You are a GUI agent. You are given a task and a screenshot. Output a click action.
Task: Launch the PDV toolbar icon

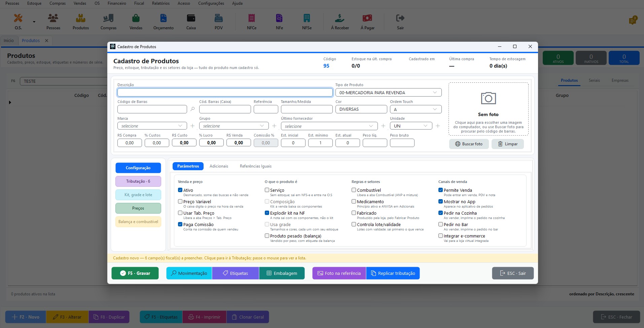pyautogui.click(x=219, y=22)
